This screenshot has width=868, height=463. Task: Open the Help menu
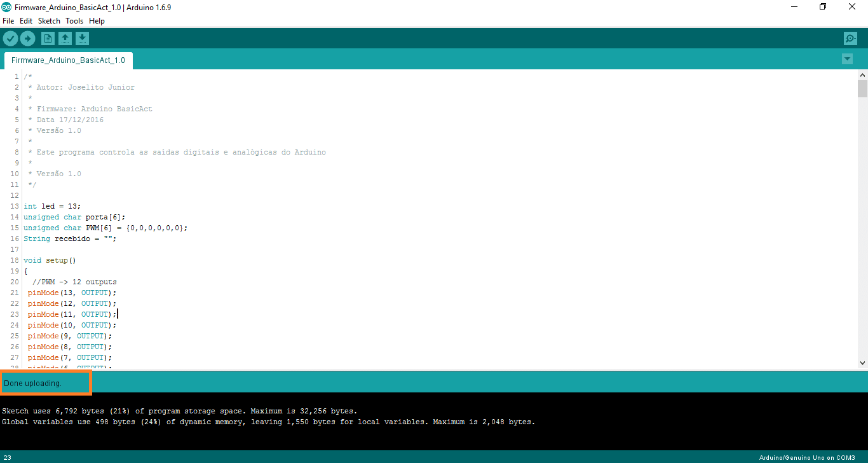point(97,21)
